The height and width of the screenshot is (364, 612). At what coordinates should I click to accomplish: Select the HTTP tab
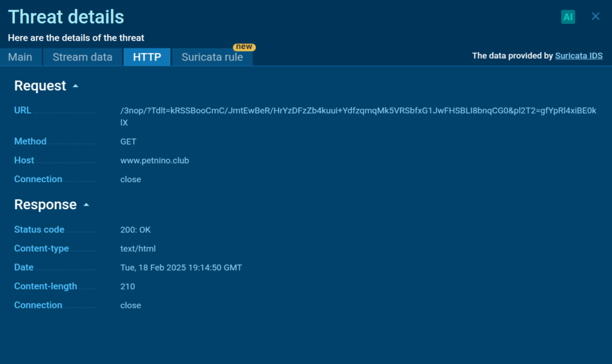(x=147, y=57)
